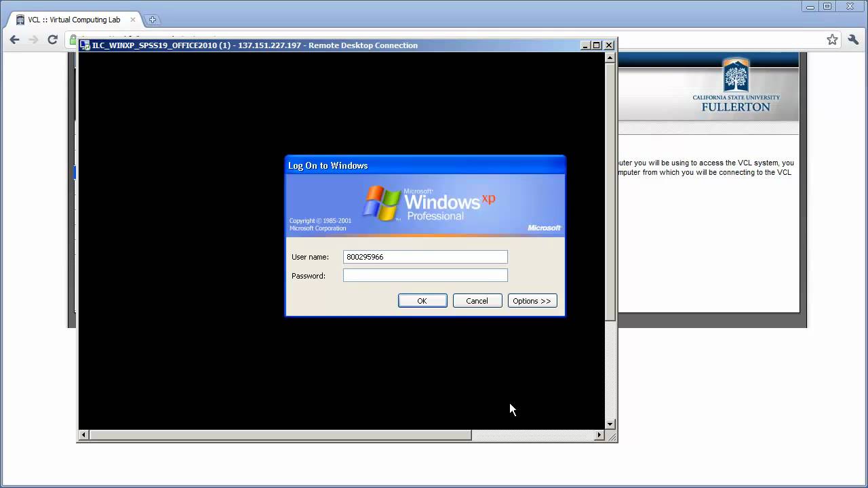
Task: Click Cancel in the Log On dialog
Action: [x=477, y=301]
